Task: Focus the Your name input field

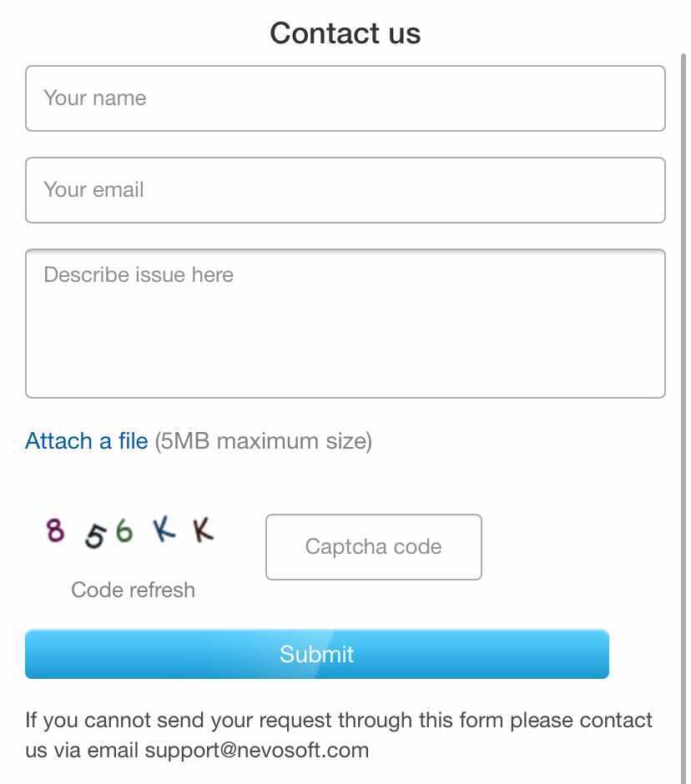Action: pyautogui.click(x=345, y=98)
